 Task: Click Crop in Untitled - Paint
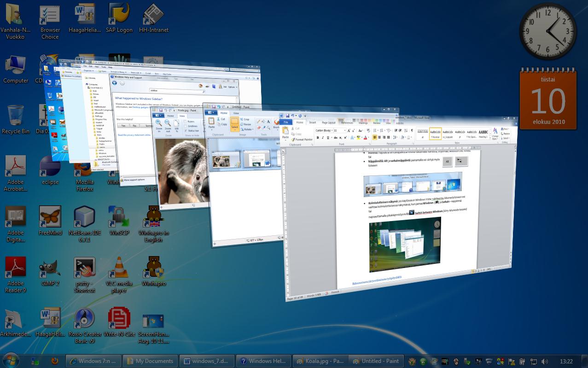245,119
